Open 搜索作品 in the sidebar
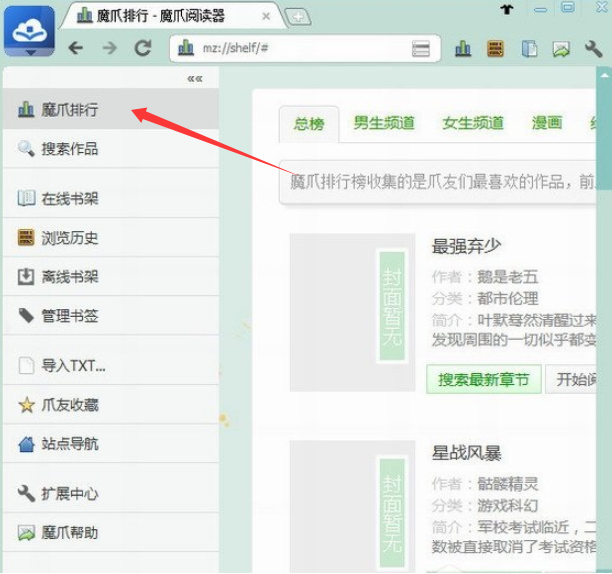The image size is (612, 574). click(110, 148)
